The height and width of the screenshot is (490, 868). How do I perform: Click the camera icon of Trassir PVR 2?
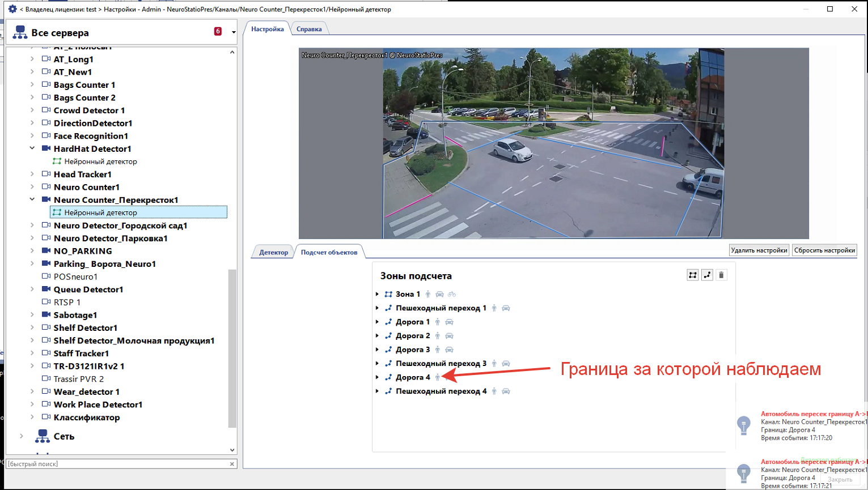tap(46, 379)
